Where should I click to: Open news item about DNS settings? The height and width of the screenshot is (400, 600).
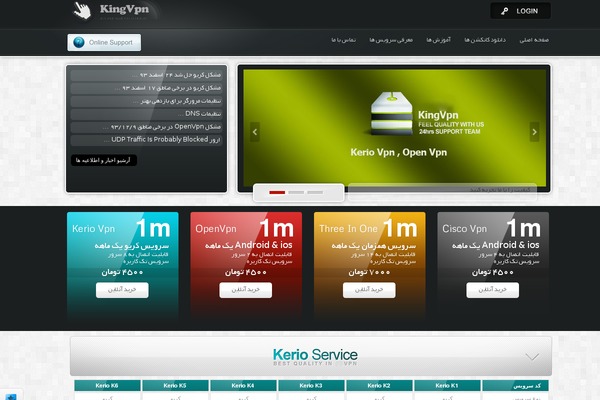[146, 114]
